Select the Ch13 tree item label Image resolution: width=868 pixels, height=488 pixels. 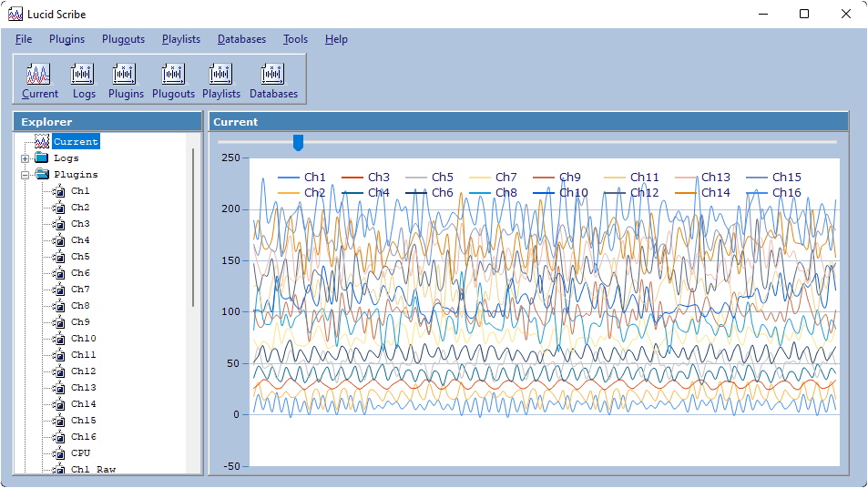[84, 388]
